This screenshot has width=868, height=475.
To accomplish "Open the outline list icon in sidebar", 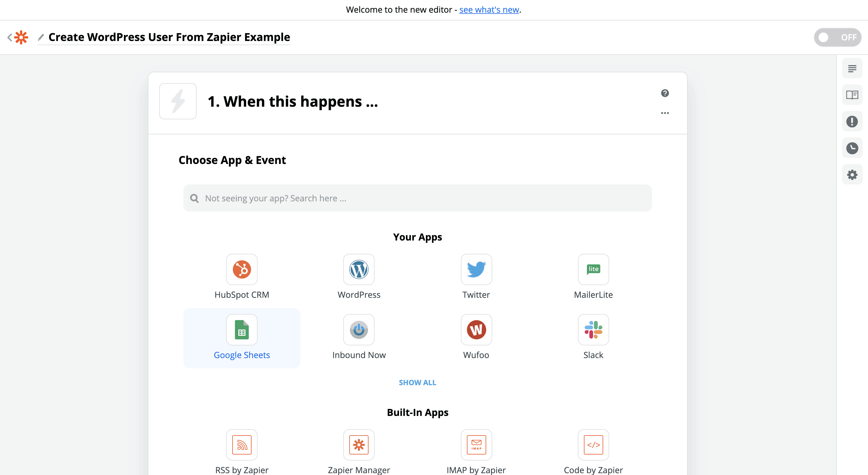I will click(852, 68).
